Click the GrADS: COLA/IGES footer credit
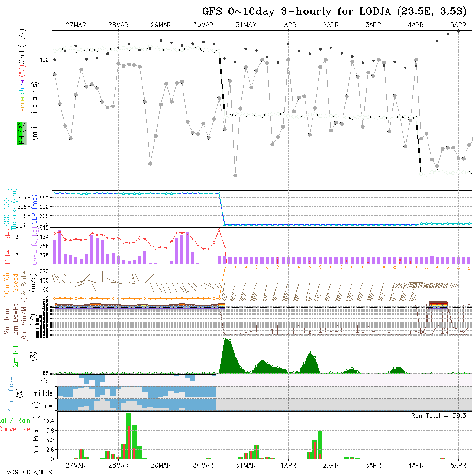This screenshot has height=476, width=476. point(27,472)
